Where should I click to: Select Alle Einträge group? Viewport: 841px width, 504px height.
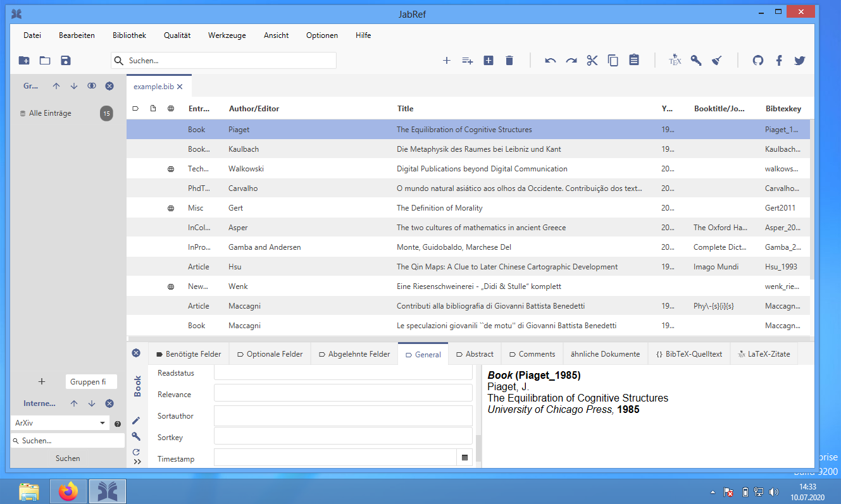tap(50, 114)
